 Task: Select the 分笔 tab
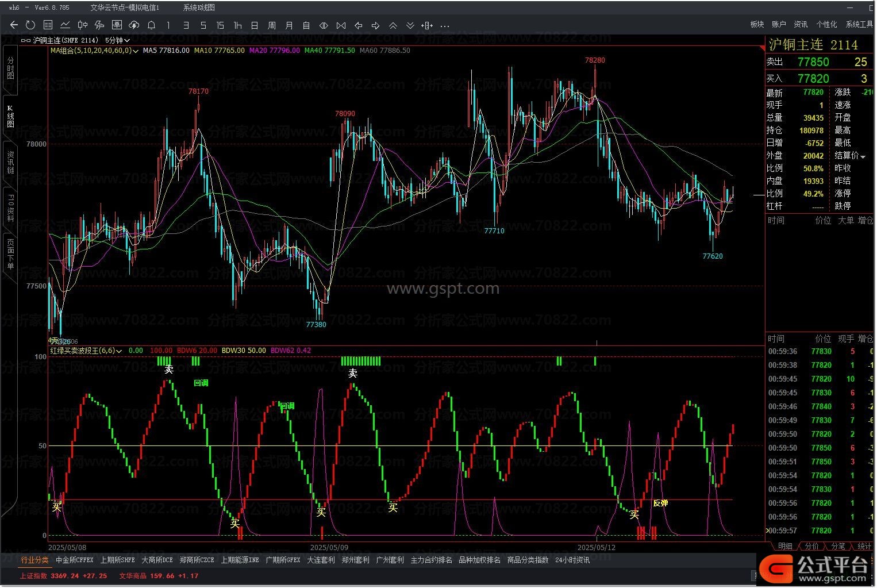(838, 546)
